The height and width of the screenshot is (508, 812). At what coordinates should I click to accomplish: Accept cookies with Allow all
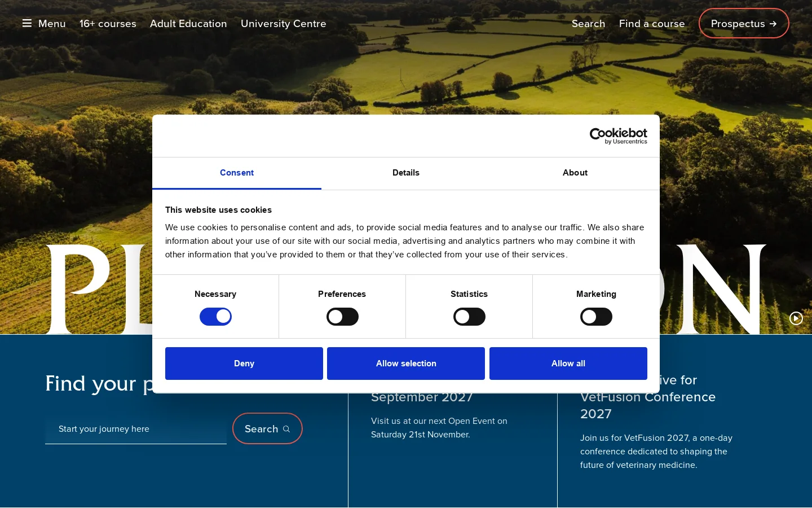(568, 364)
